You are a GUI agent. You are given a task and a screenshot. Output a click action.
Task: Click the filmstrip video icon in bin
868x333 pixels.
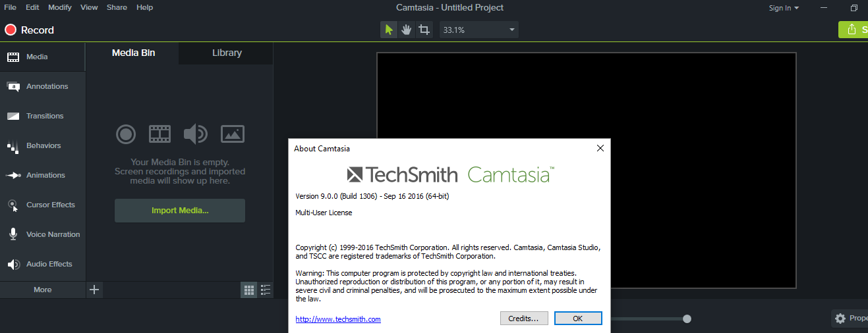point(159,134)
